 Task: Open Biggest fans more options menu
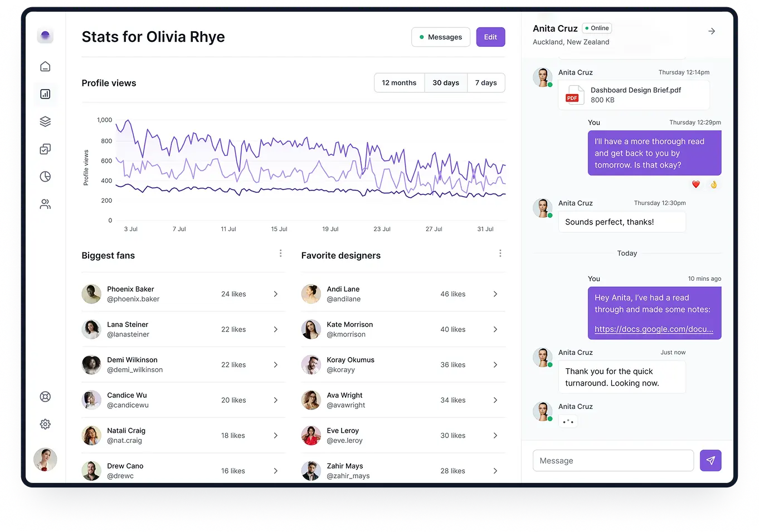280,253
